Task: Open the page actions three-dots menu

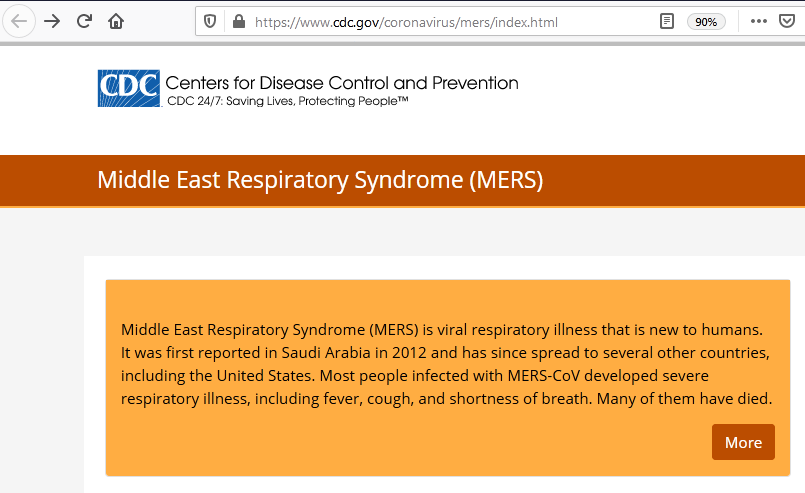Action: 759,22
